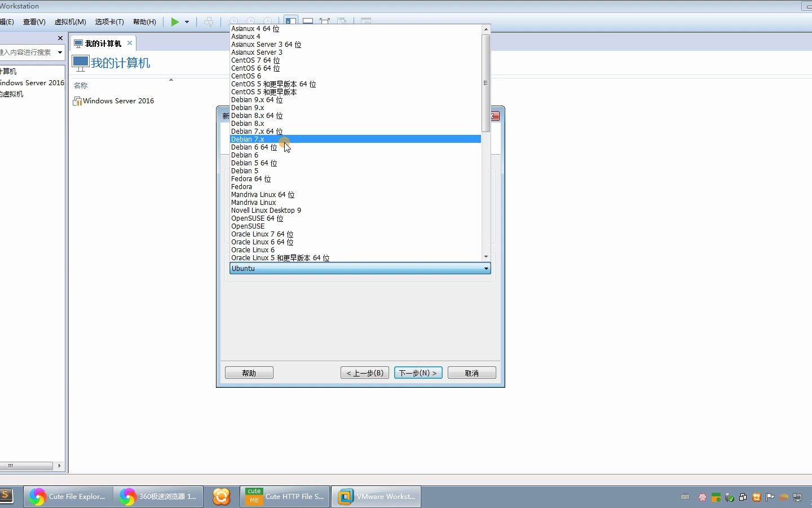Image resolution: width=812 pixels, height=508 pixels.
Task: Click the 名称 column header
Action: (81, 86)
